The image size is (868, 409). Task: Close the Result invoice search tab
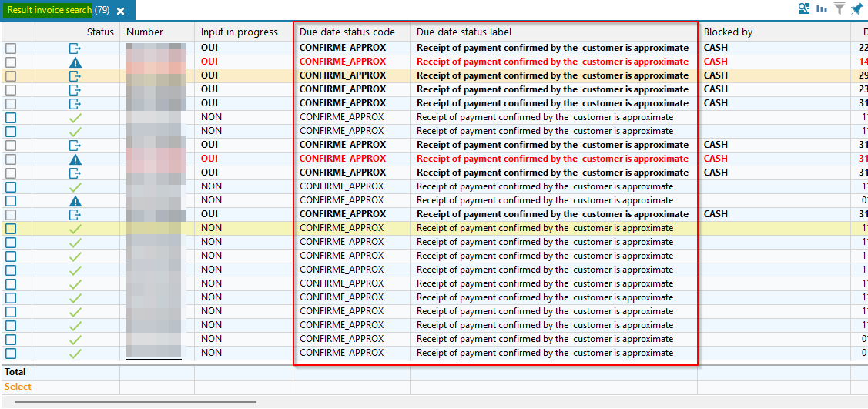(121, 11)
